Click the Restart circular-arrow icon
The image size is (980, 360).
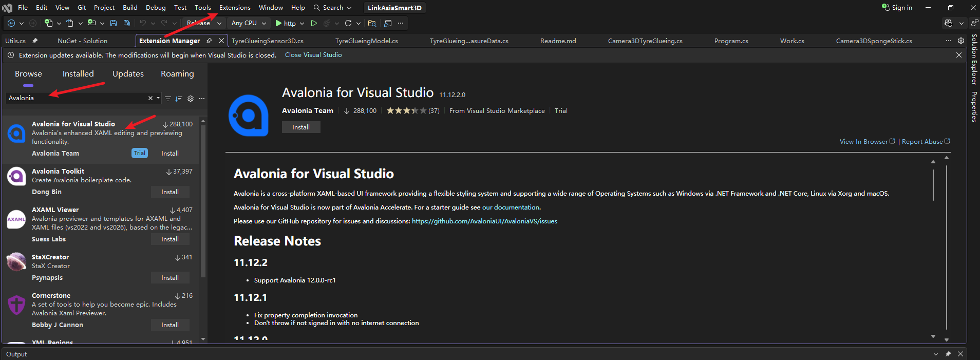pos(348,23)
